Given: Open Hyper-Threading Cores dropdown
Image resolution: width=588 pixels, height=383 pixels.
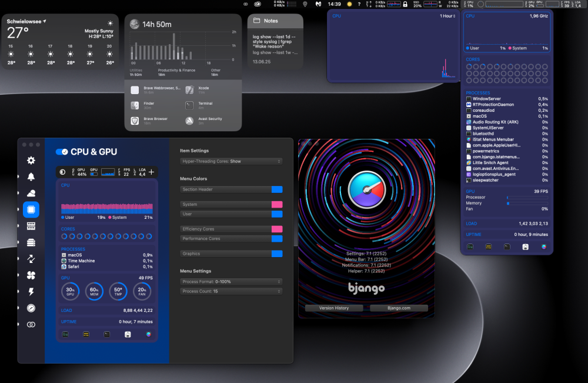Looking at the screenshot, I should 231,161.
